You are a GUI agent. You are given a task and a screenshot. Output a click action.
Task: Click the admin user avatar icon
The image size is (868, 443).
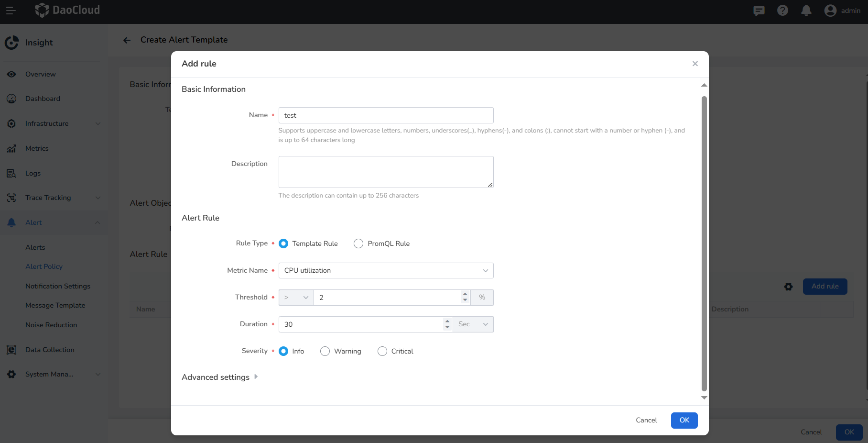coord(830,11)
